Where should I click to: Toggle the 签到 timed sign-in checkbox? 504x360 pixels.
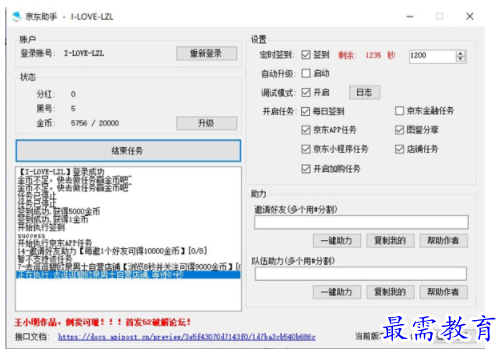[306, 55]
